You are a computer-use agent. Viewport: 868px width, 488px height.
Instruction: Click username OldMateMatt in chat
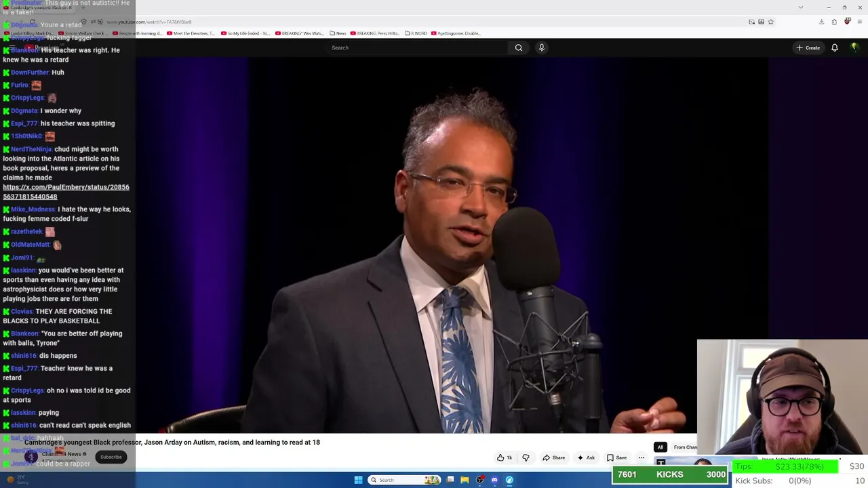click(x=31, y=245)
